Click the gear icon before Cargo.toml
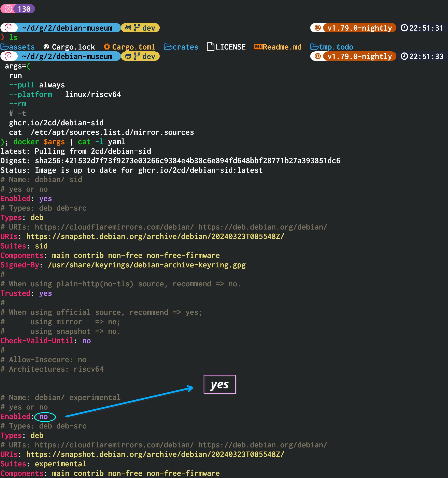 pyautogui.click(x=107, y=47)
